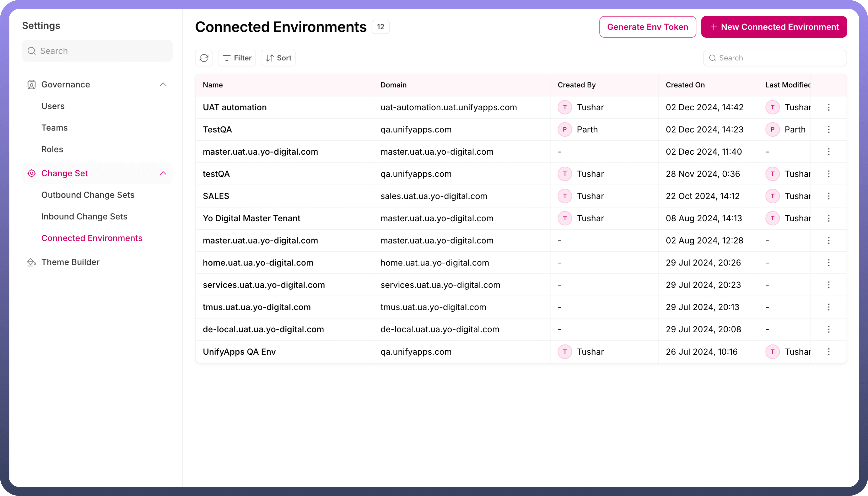Collapse the Governance section
This screenshot has height=496, width=868.
click(163, 85)
